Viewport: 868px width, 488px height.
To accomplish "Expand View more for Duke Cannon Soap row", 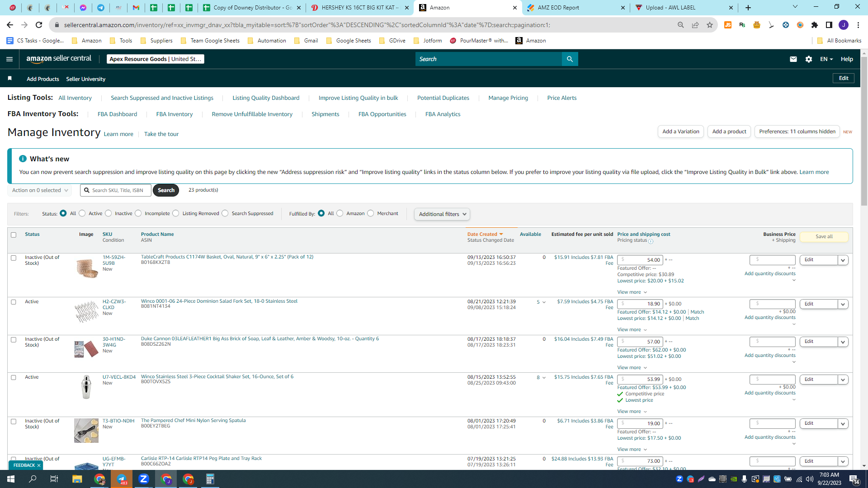I will coord(632,368).
